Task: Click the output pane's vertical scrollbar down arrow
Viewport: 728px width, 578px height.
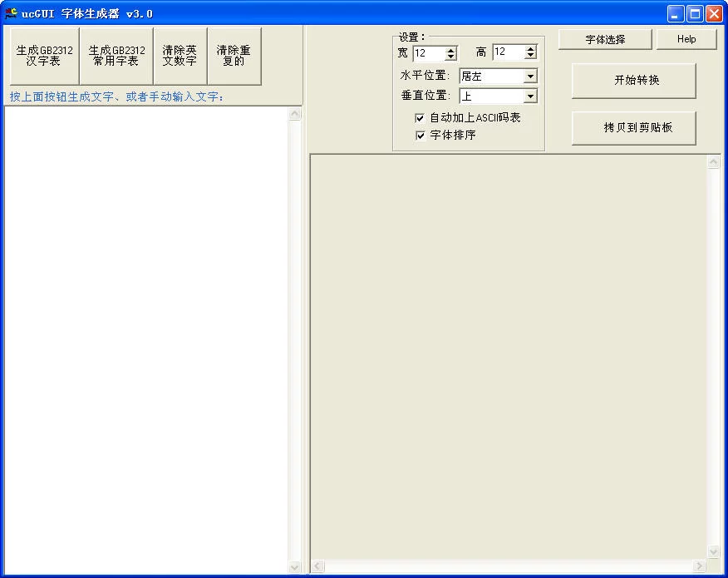Action: (713, 551)
